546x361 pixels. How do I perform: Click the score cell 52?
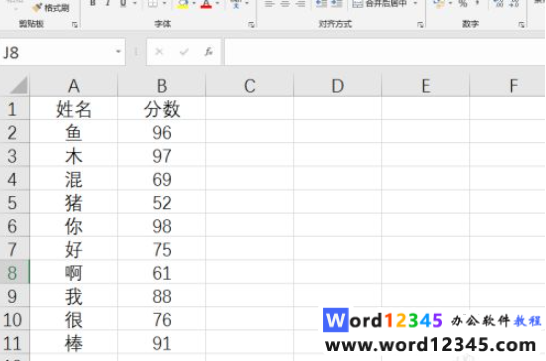162,202
